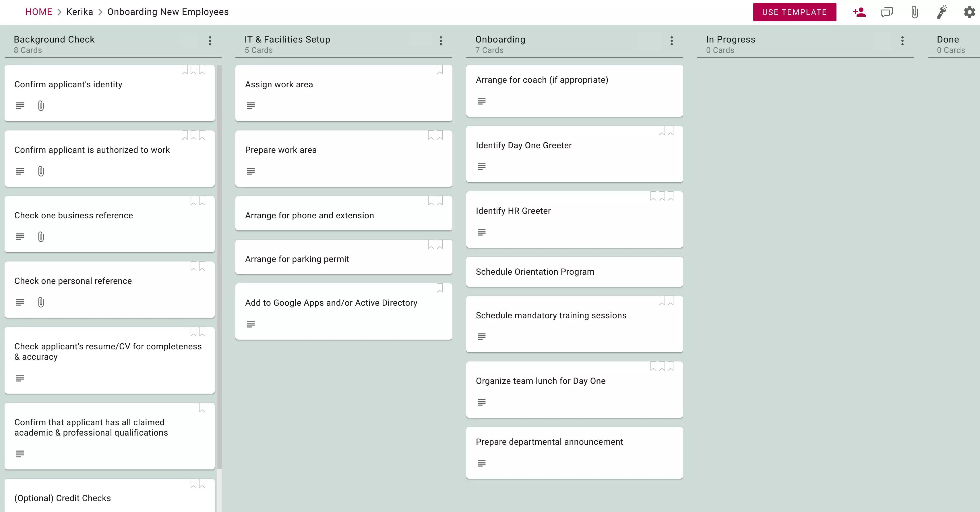This screenshot has height=512, width=980.
Task: Open details icon on Confirm applicant is authorized
Action: point(20,171)
